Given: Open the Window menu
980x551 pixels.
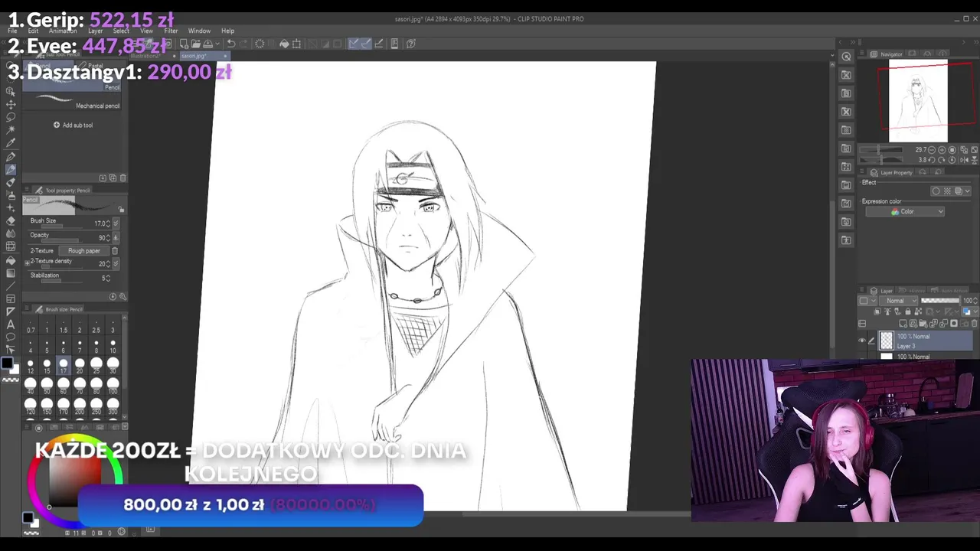Looking at the screenshot, I should pyautogui.click(x=200, y=31).
